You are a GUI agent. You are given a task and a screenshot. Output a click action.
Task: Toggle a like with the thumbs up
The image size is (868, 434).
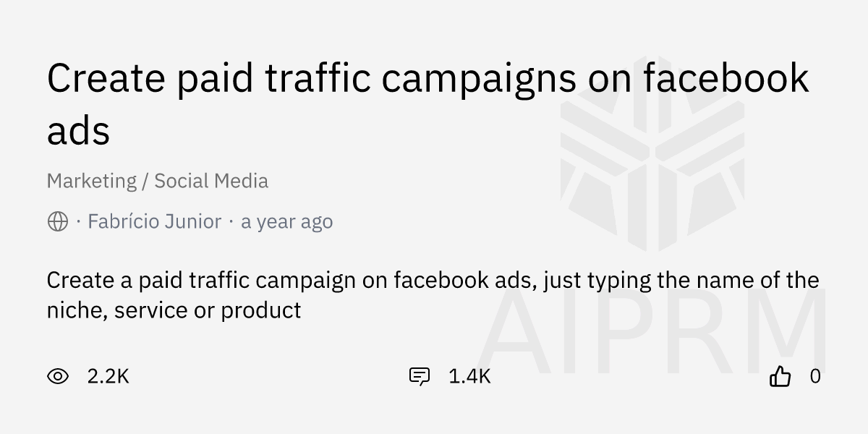pos(781,376)
